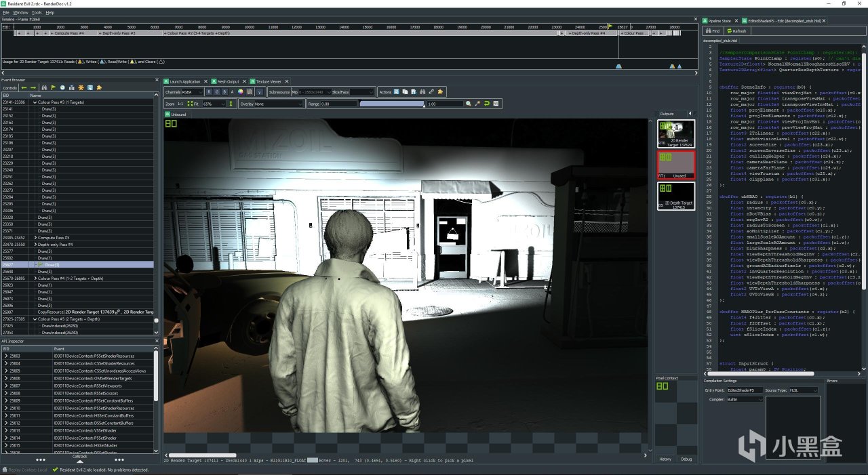Screen dimensions: 868x475
Task: Open the Help menu
Action: 50,12
